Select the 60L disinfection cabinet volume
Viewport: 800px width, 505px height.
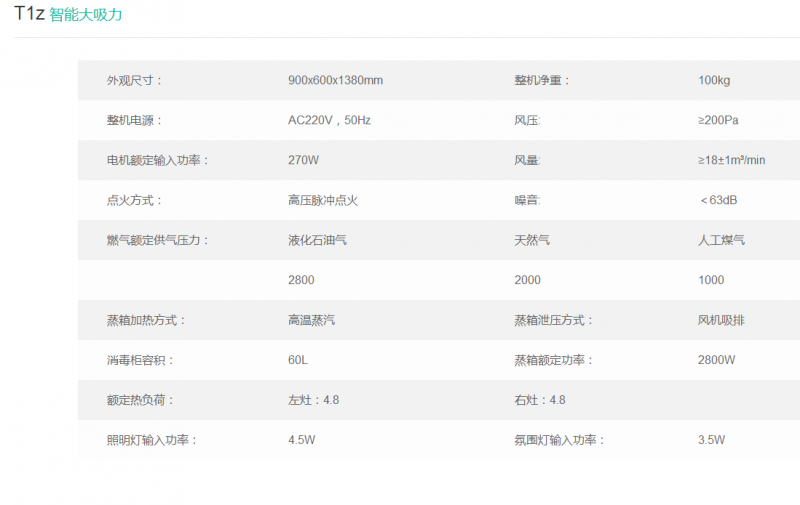298,360
